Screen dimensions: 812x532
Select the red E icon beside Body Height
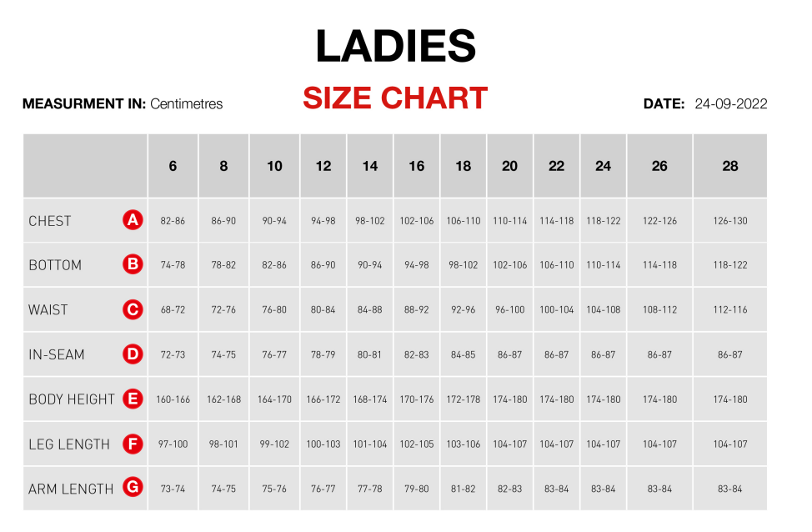point(133,399)
